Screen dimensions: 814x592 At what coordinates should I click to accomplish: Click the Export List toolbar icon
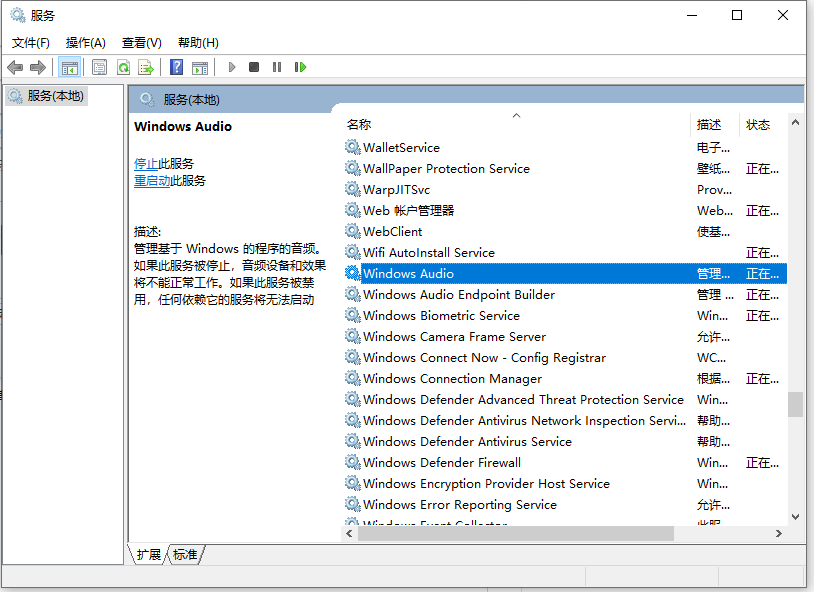point(146,67)
